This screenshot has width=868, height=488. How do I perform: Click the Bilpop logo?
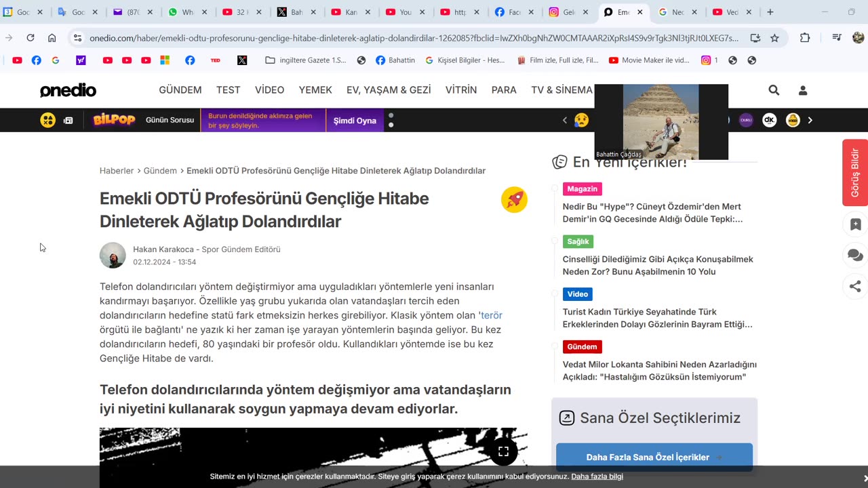point(114,120)
